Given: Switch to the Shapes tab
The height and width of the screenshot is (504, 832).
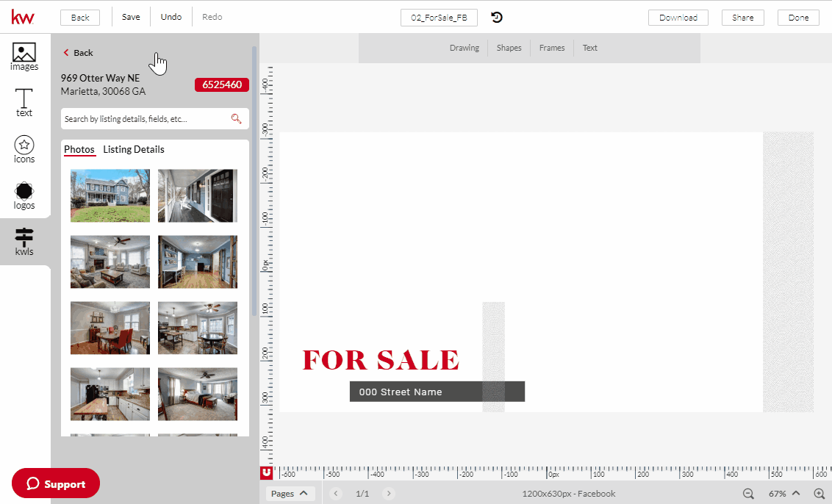Looking at the screenshot, I should coord(509,48).
